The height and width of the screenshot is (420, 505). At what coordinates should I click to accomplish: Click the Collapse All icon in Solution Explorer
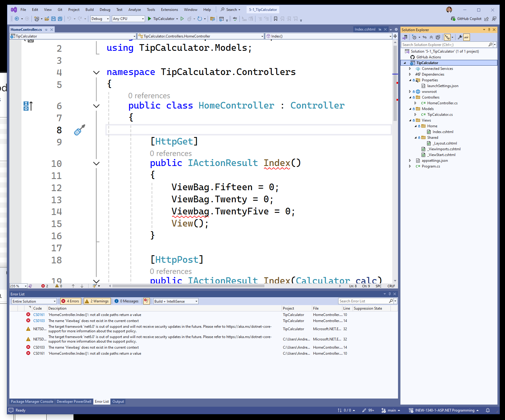(x=431, y=37)
